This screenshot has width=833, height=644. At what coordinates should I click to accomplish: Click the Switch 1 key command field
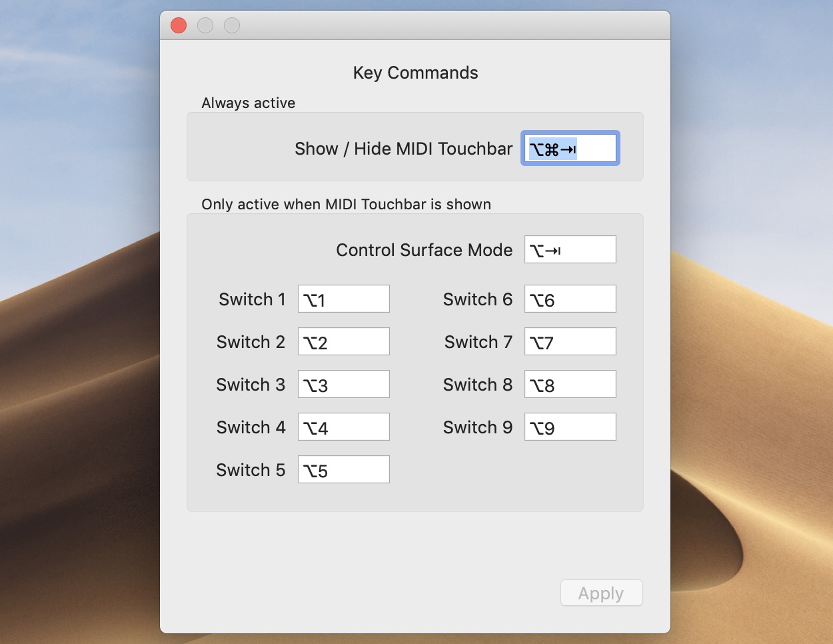tap(343, 299)
